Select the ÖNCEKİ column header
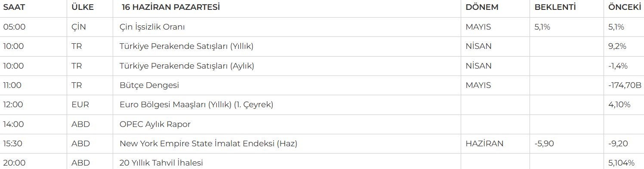Viewport: 644px width, 169px height. point(625,7)
